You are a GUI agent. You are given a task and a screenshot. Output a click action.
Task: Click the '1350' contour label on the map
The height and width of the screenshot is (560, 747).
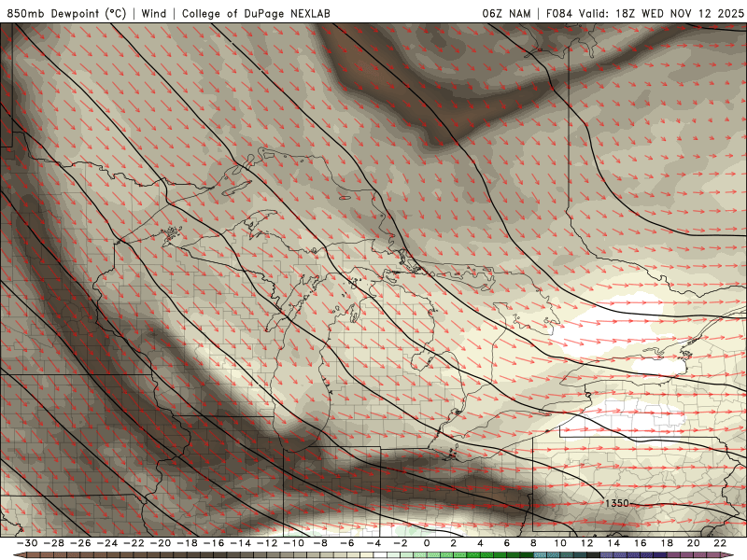click(617, 503)
